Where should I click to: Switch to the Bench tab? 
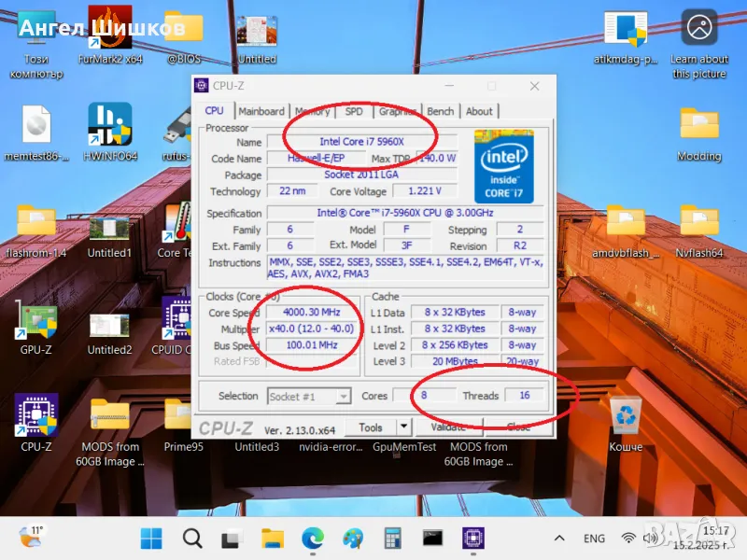(x=440, y=111)
